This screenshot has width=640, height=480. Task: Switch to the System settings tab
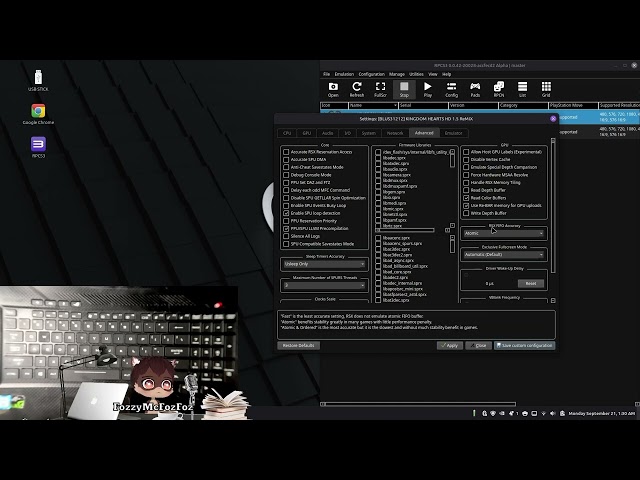coord(369,133)
